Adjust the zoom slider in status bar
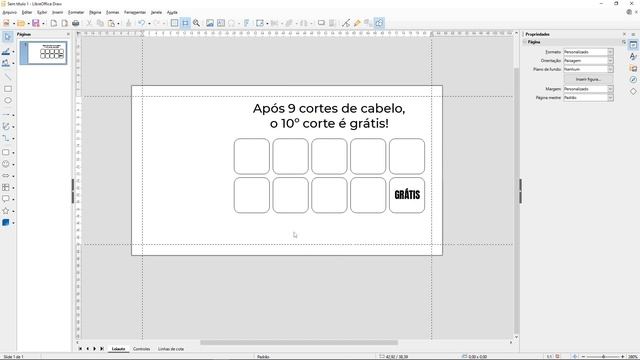The height and width of the screenshot is (360, 640). [x=603, y=357]
